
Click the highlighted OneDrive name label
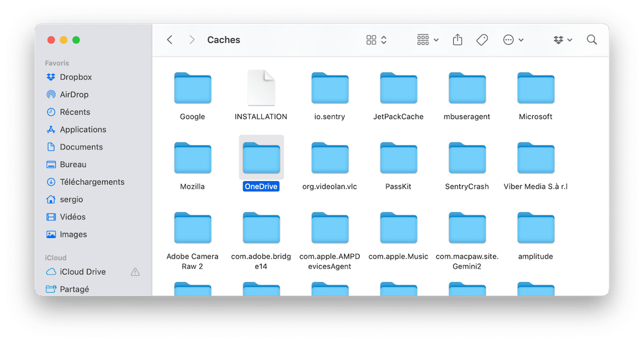tap(261, 186)
